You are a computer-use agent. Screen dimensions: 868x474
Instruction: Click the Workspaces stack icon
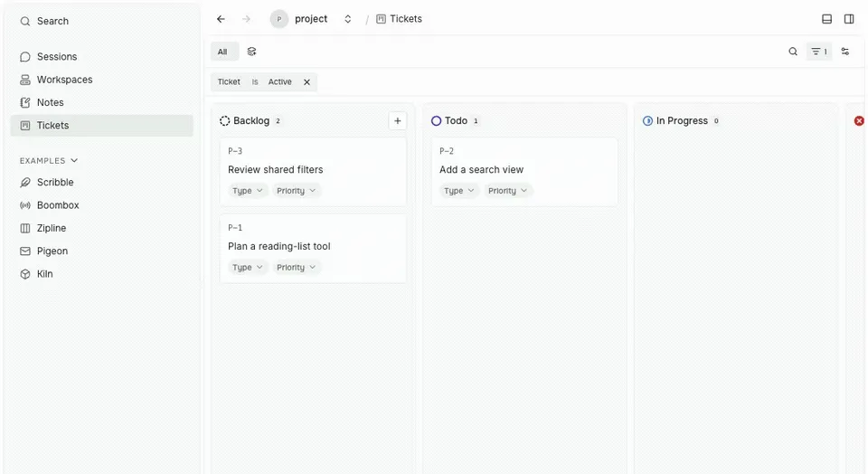[x=25, y=80]
